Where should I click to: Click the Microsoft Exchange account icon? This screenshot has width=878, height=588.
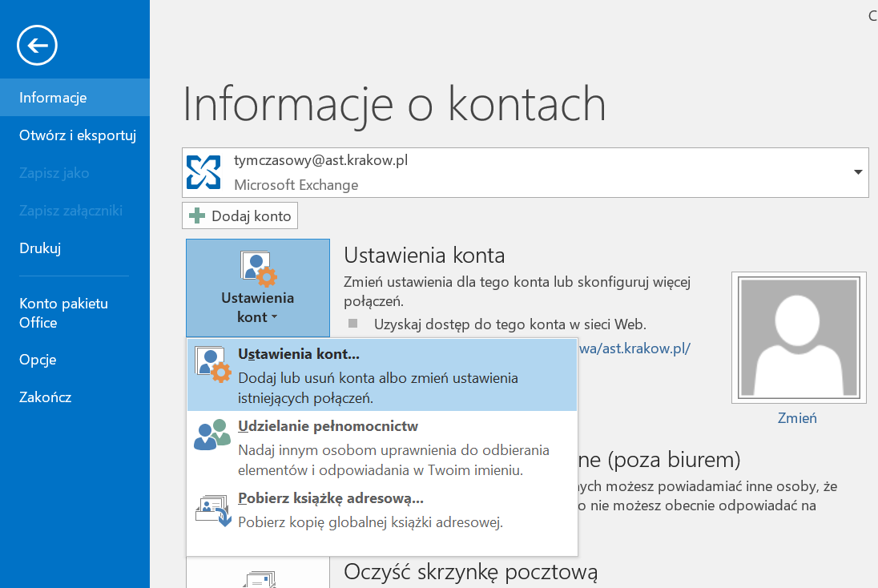click(203, 171)
